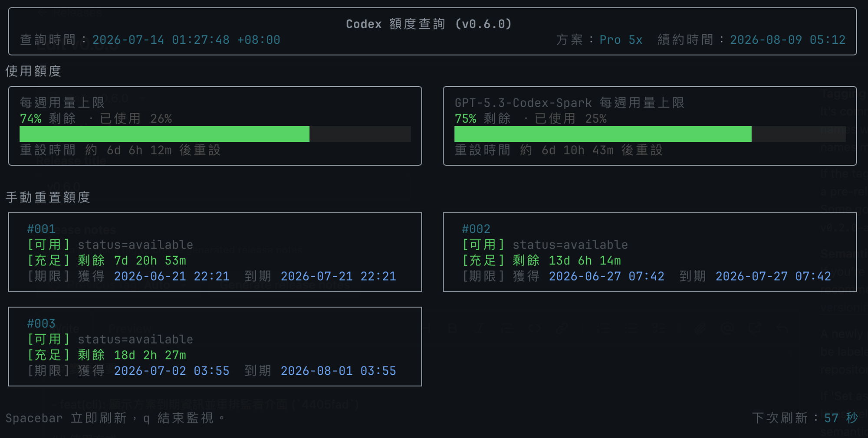Click the Codex-Spark green progress bar

[603, 134]
